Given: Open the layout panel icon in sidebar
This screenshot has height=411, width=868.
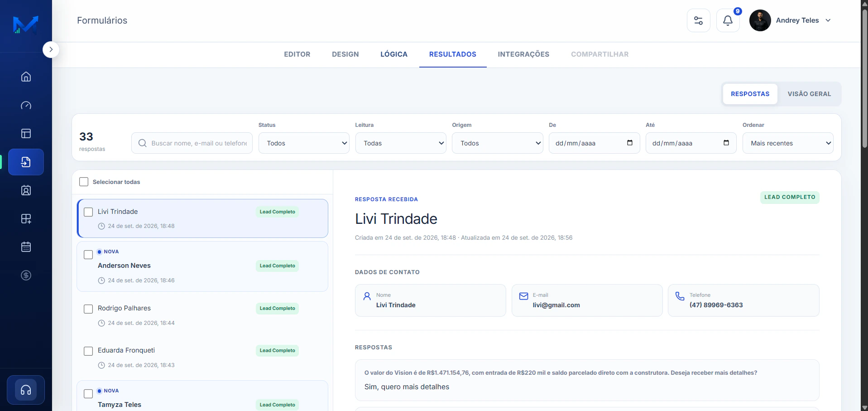Looking at the screenshot, I should tap(26, 133).
